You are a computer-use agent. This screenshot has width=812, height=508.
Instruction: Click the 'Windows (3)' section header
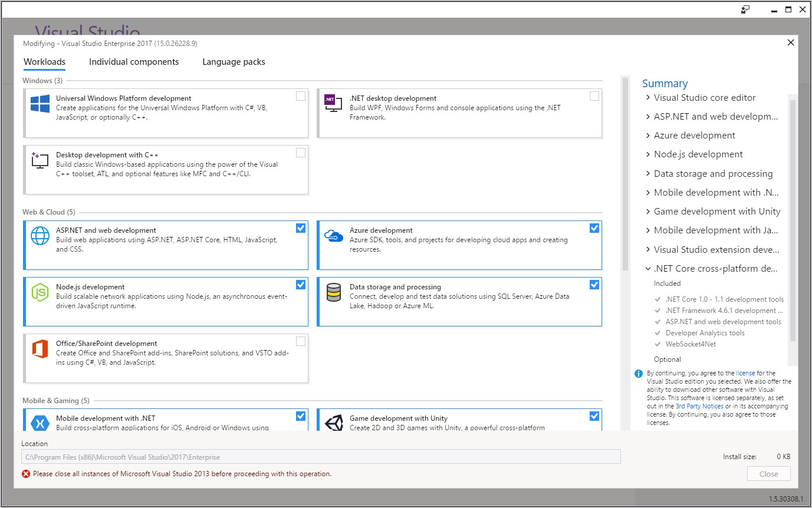42,81
